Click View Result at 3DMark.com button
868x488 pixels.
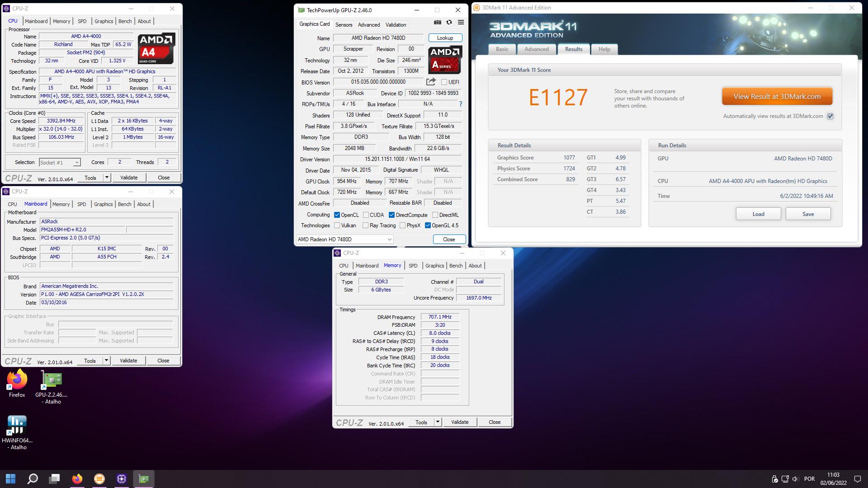pos(777,96)
